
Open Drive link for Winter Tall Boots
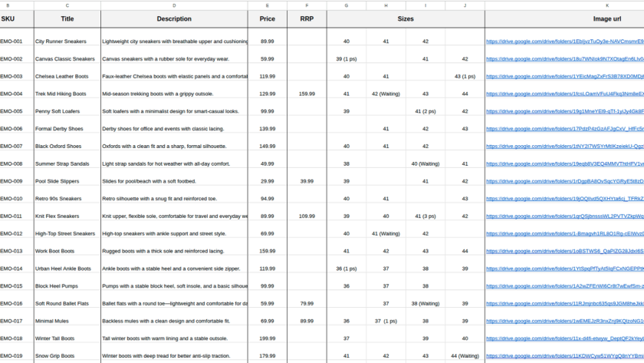pyautogui.click(x=565, y=338)
